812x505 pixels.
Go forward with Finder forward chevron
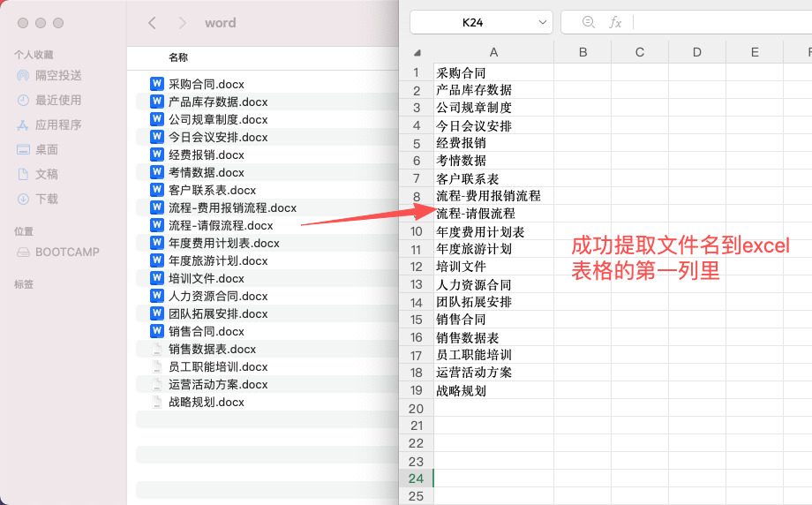point(183,23)
